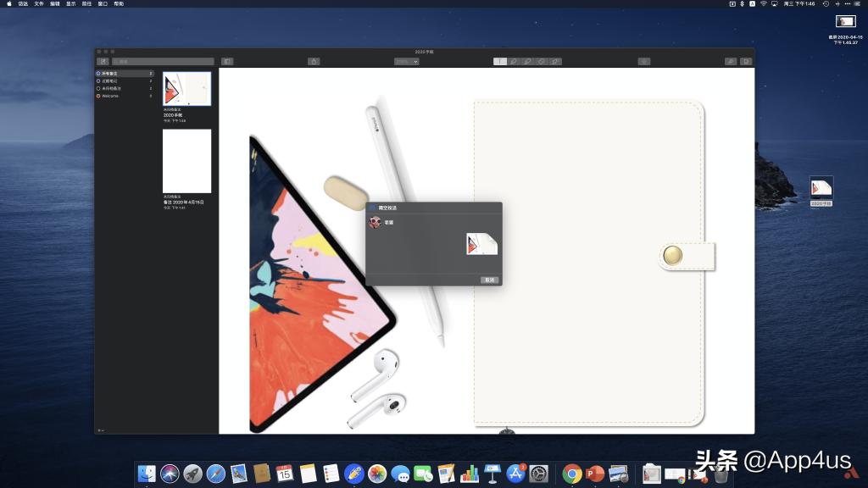Open the 2020手账 note thumbnail
This screenshot has width=868, height=488.
click(x=186, y=88)
